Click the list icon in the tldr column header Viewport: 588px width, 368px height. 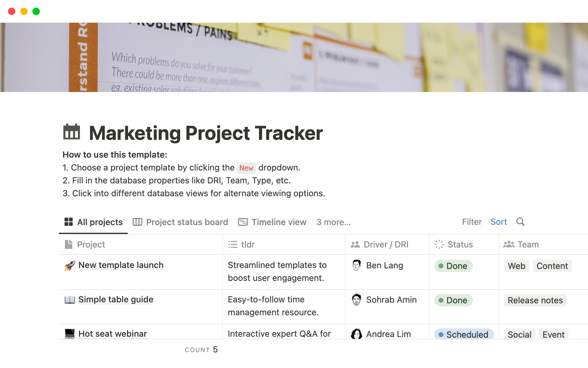coord(233,244)
